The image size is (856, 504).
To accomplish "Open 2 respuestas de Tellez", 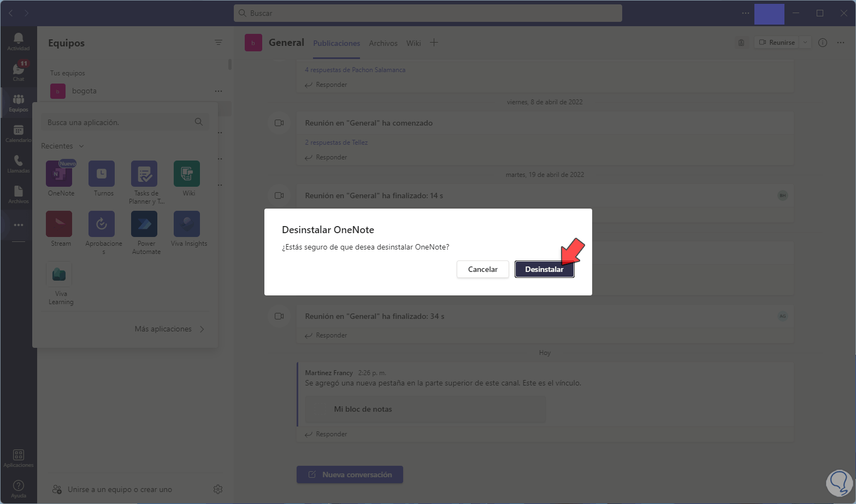I will click(337, 143).
